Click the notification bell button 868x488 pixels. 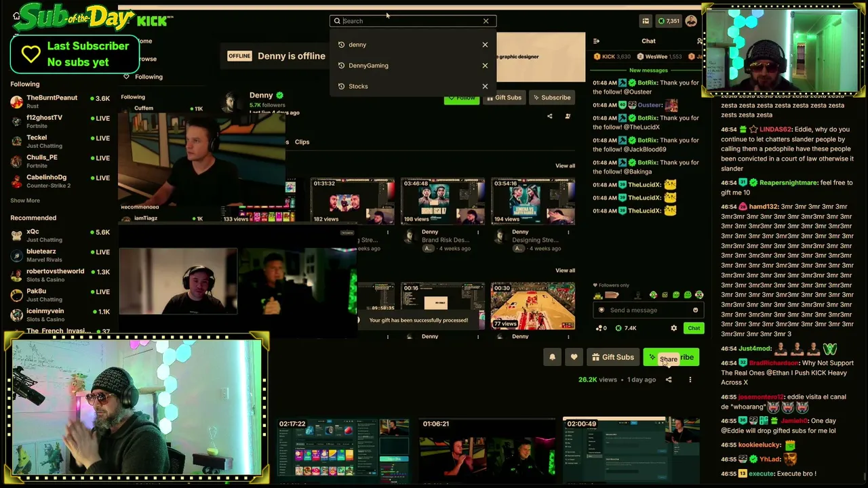[552, 357]
